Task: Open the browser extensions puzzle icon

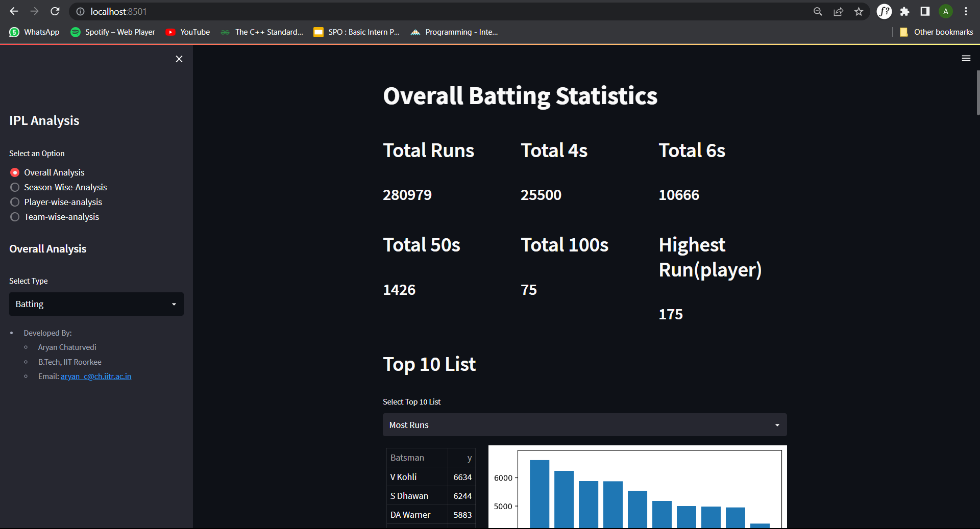Action: click(904, 11)
